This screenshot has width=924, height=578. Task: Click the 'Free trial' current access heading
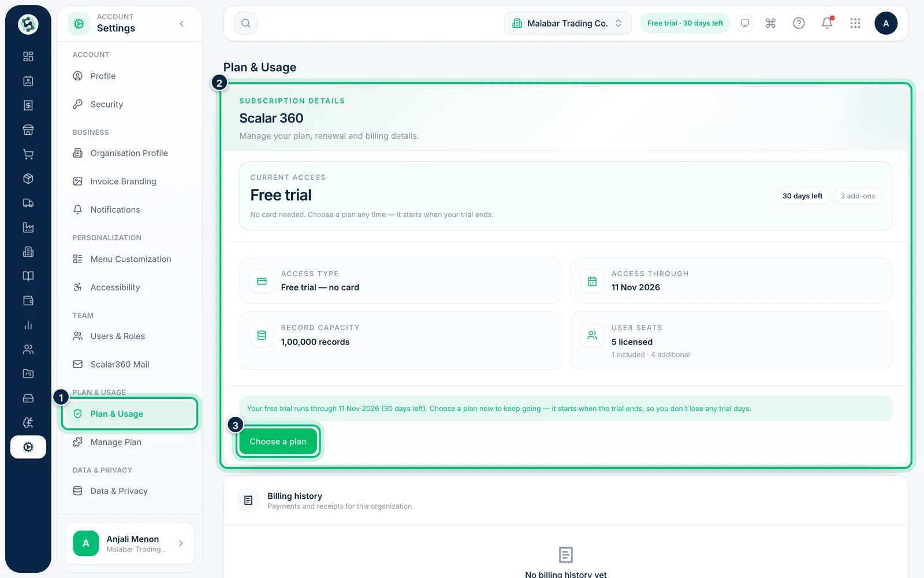281,195
